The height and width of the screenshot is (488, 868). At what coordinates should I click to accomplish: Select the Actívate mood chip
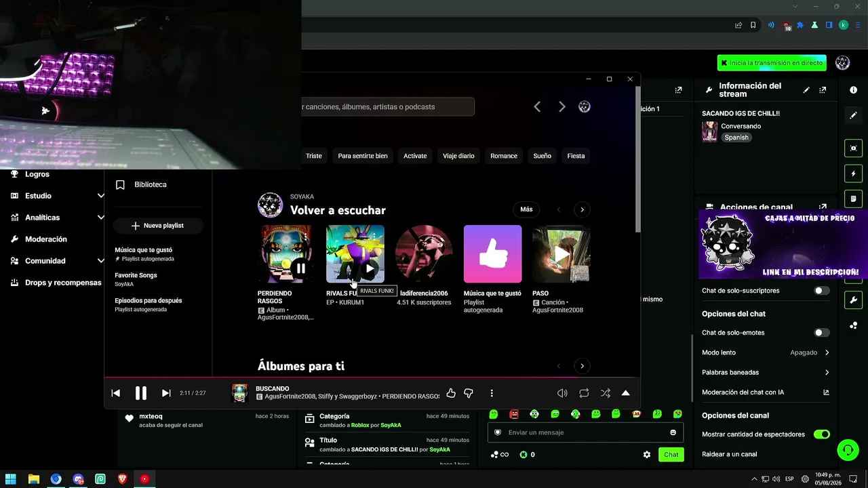(415, 156)
